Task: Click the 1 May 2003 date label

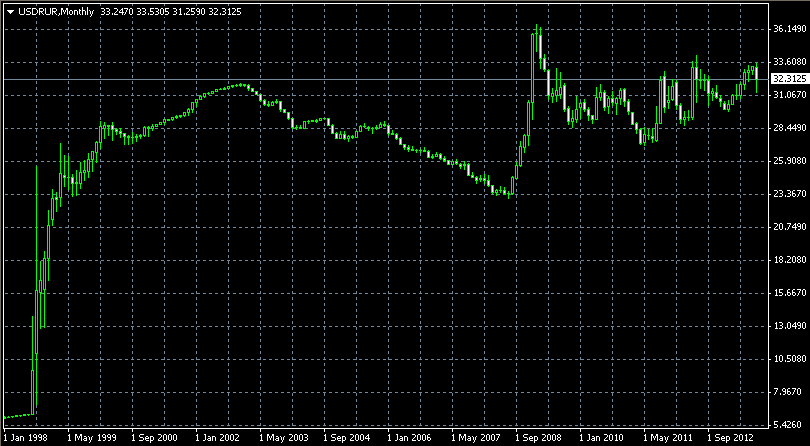Action: pyautogui.click(x=283, y=438)
